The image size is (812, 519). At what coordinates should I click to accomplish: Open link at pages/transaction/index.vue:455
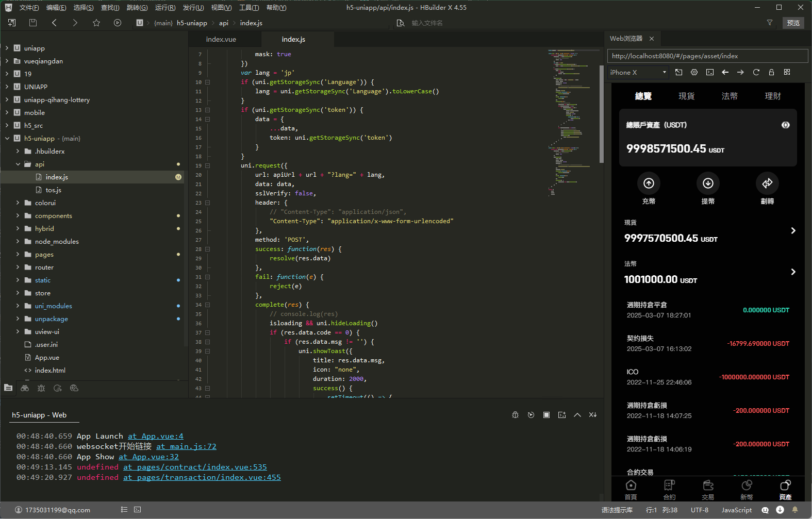(x=202, y=477)
